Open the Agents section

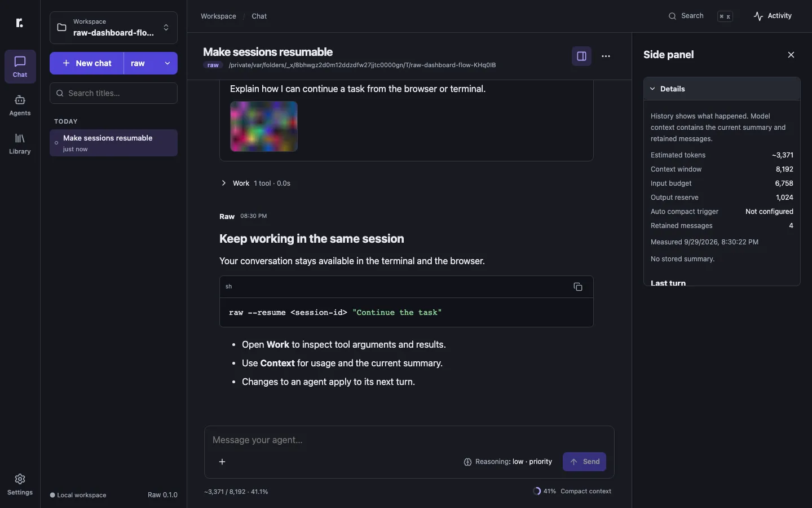point(20,105)
